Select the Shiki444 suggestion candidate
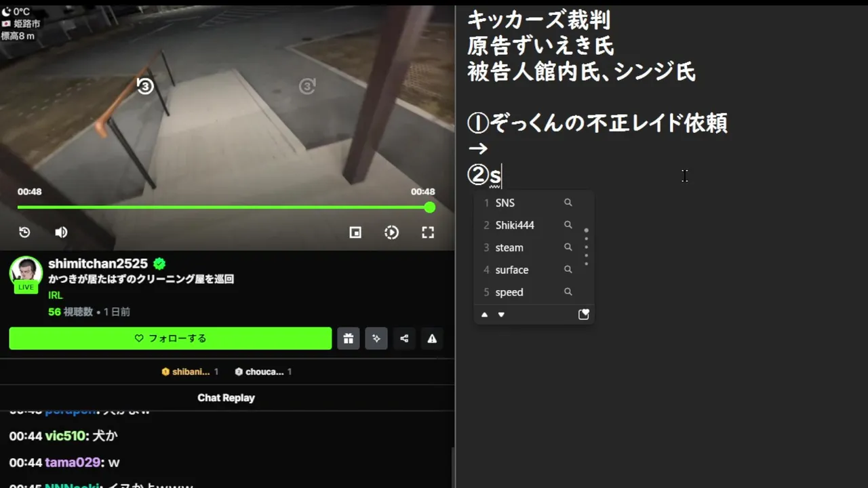The width and height of the screenshot is (868, 488). point(515,225)
